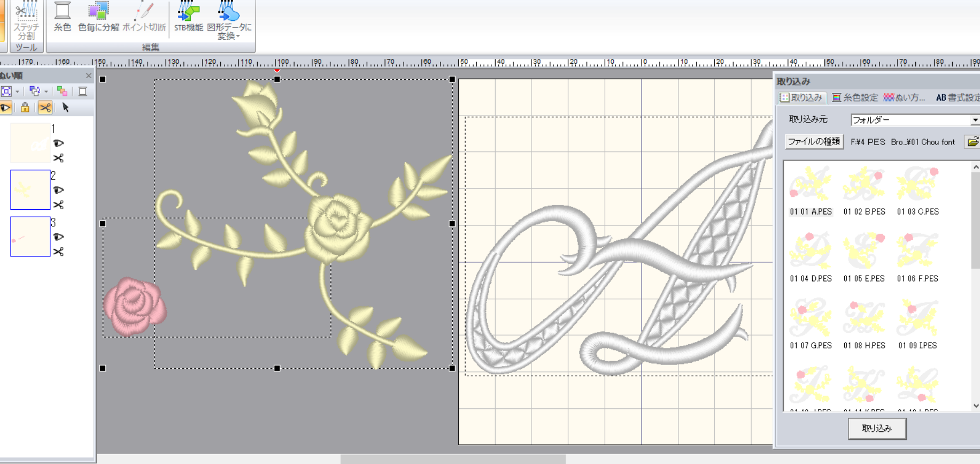This screenshot has height=464, width=980.
Task: Click the zoom-to-fit icon in sewing order panel
Action: pos(6,91)
